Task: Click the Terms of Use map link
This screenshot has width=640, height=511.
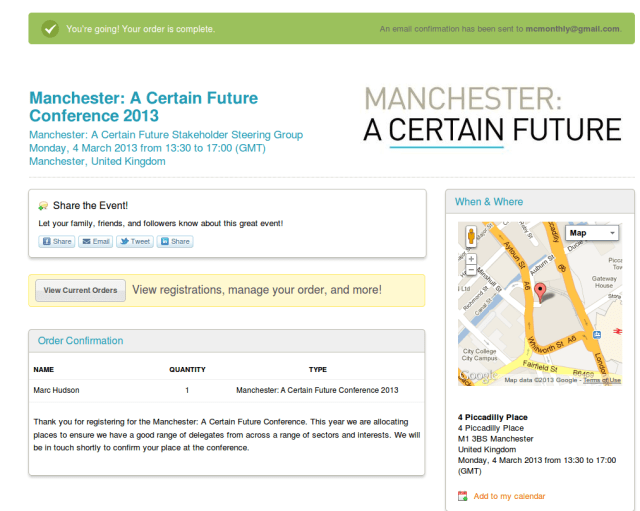Action: pyautogui.click(x=602, y=380)
